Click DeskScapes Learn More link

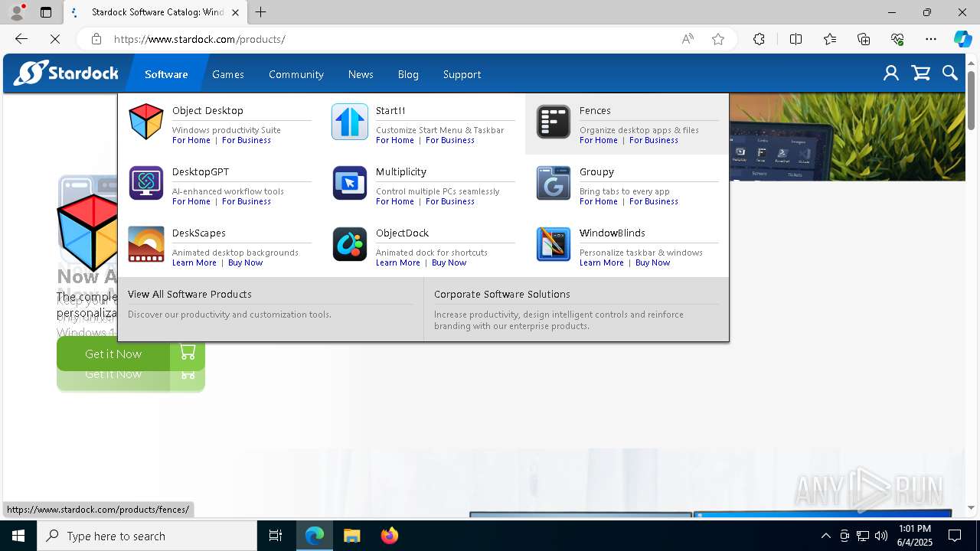tap(194, 262)
